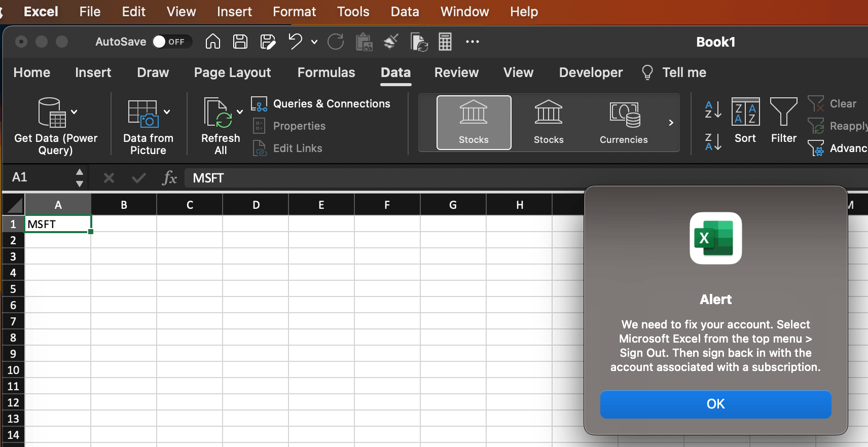Click the Save As pencil disk icon
Viewport: 868px width, 447px height.
click(x=268, y=42)
